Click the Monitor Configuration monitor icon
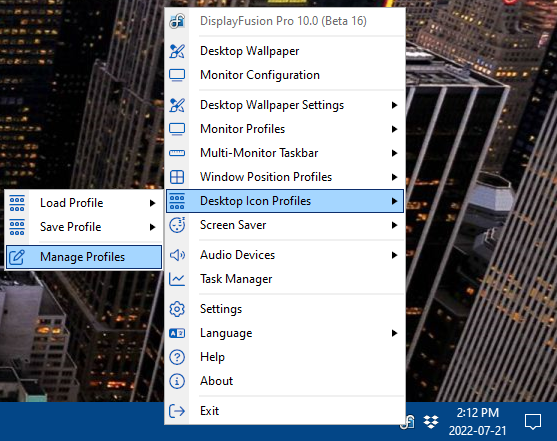The width and height of the screenshot is (557, 441). tap(177, 75)
